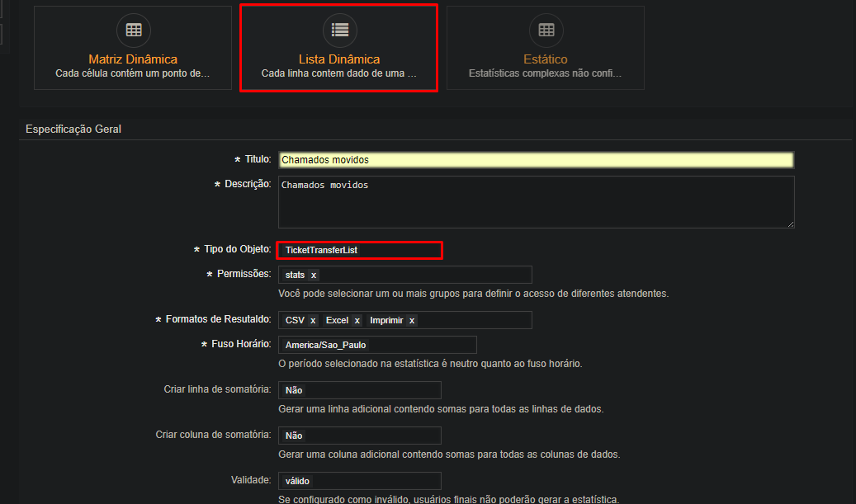
Task: Click the 'O período selecionado na estatística' hint
Action: (430, 363)
